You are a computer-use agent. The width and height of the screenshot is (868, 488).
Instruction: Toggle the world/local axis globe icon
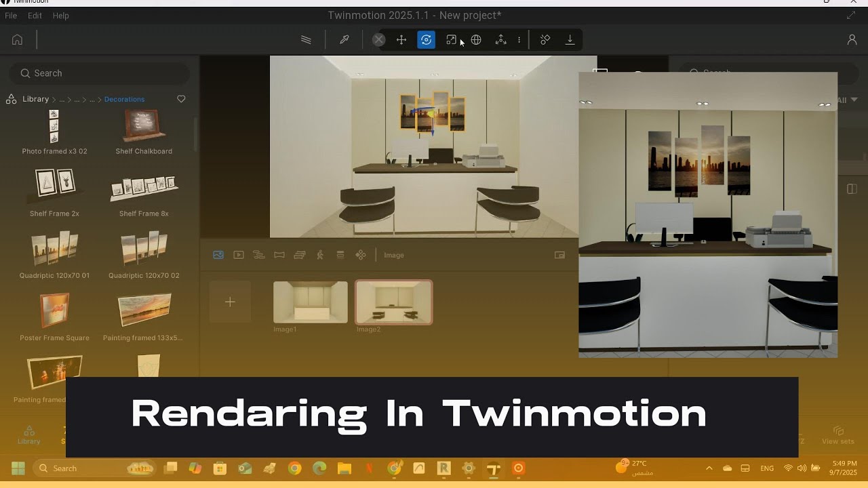(476, 40)
